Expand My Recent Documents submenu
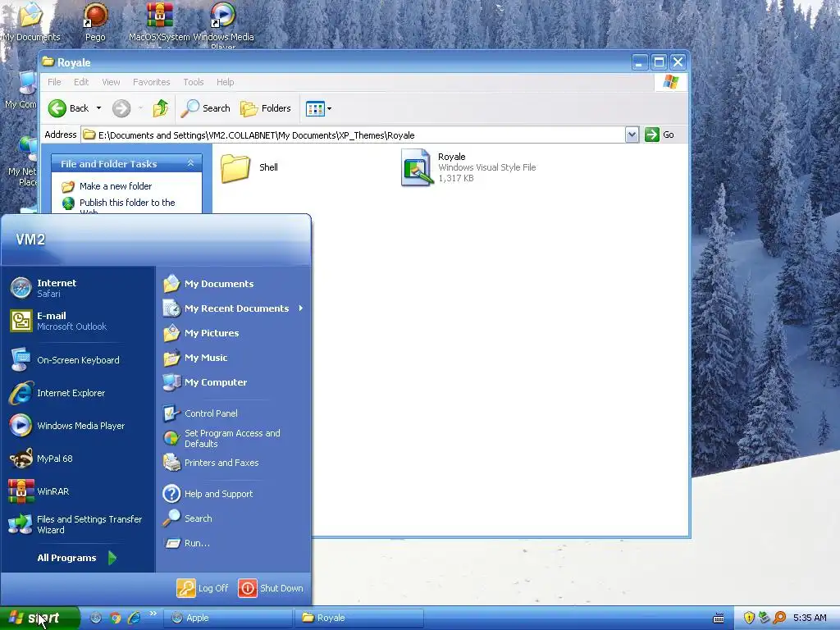Image resolution: width=840 pixels, height=630 pixels. [233, 308]
